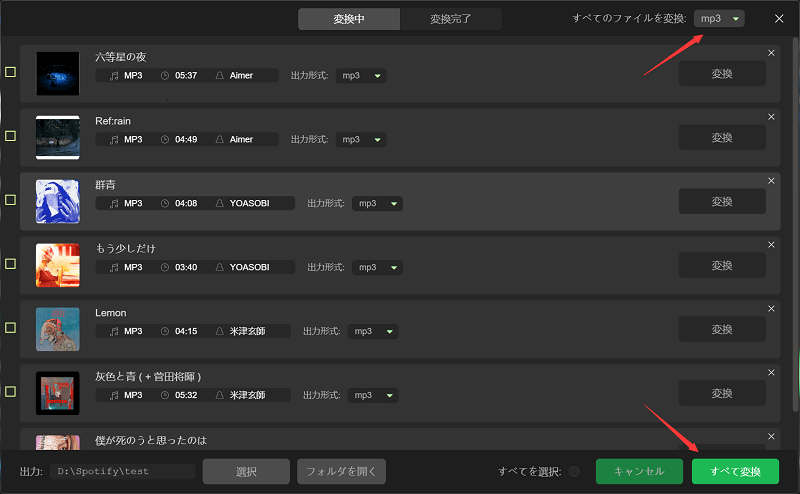Click the 六等星の夜 album cover thumbnail
800x494 pixels.
58,73
